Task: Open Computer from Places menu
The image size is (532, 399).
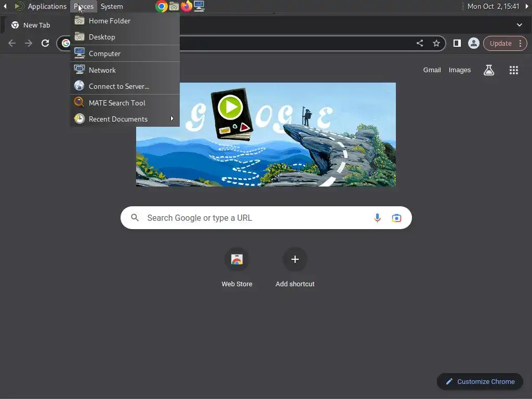Action: point(125,54)
